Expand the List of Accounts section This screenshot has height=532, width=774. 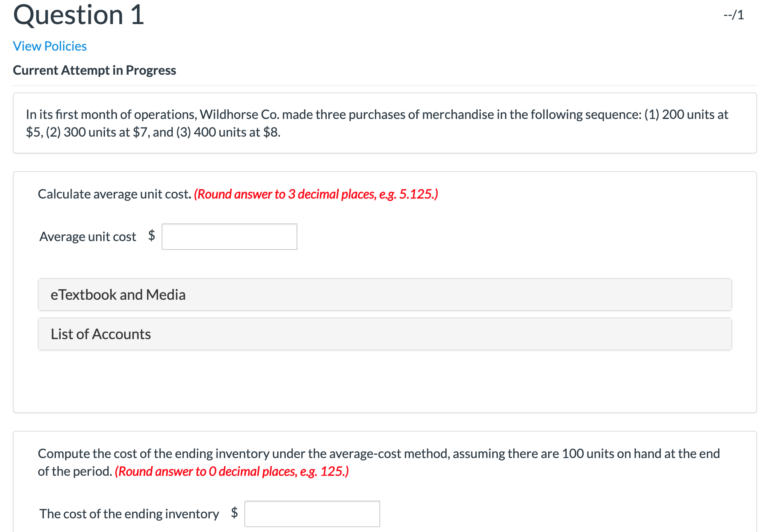click(x=100, y=334)
